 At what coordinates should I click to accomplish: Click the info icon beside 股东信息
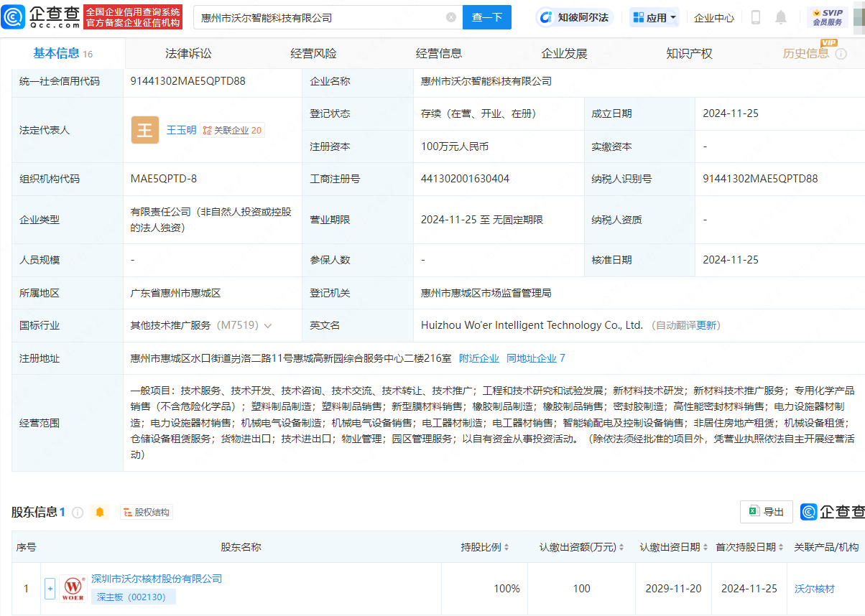(78, 512)
